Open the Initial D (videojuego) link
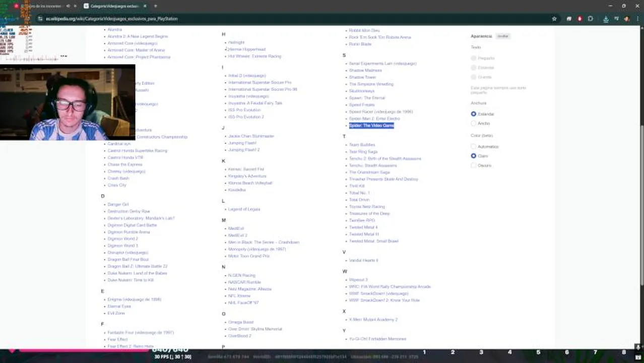Image resolution: width=644 pixels, height=363 pixels. pyautogui.click(x=247, y=76)
